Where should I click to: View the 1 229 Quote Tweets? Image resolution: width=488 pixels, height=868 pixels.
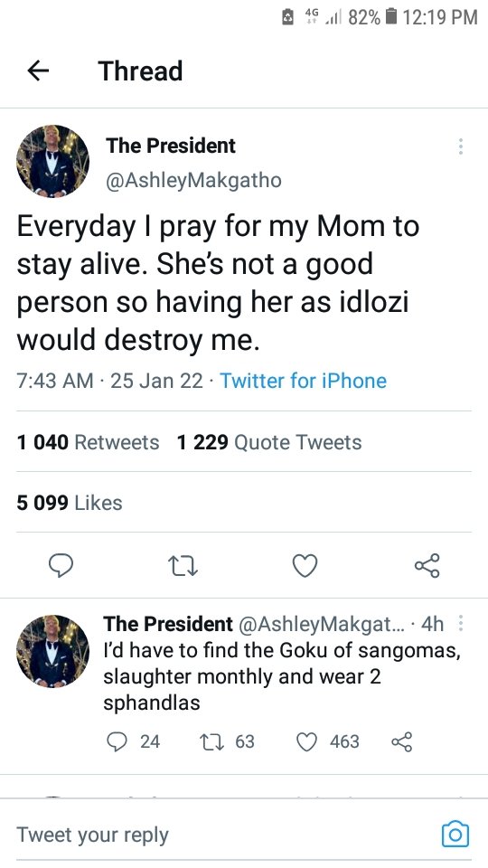click(x=269, y=442)
